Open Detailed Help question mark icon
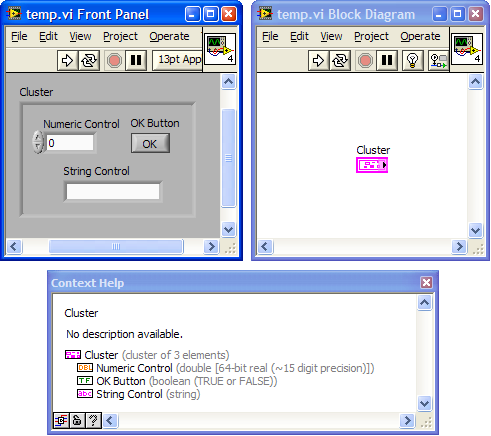 [93, 420]
